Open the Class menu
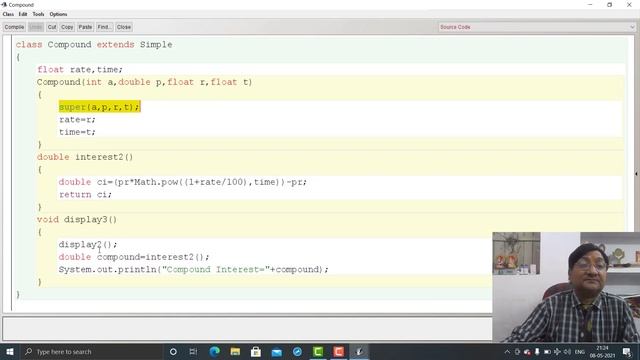640x360 pixels. (8, 14)
